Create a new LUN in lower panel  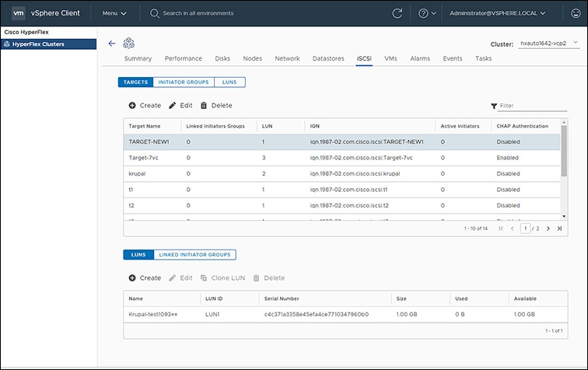(x=145, y=278)
